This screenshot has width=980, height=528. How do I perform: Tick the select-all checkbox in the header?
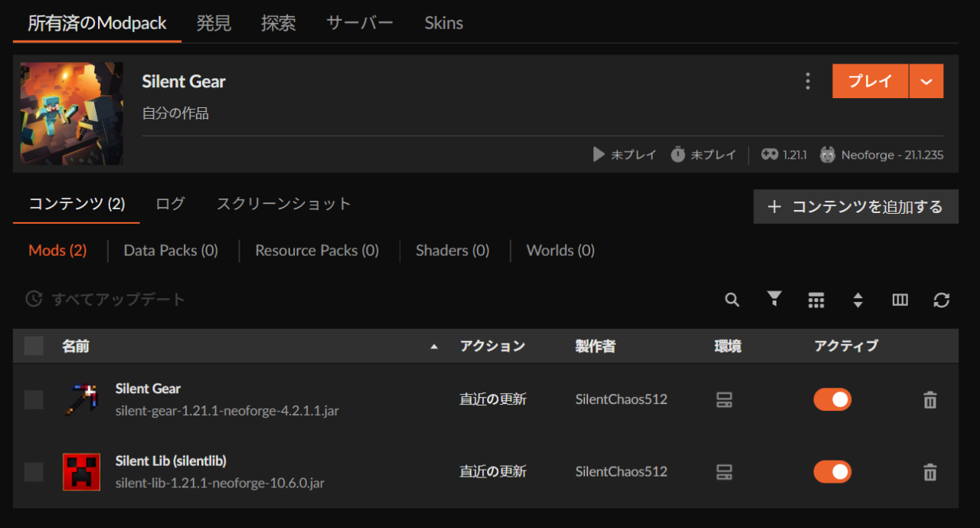[x=34, y=346]
